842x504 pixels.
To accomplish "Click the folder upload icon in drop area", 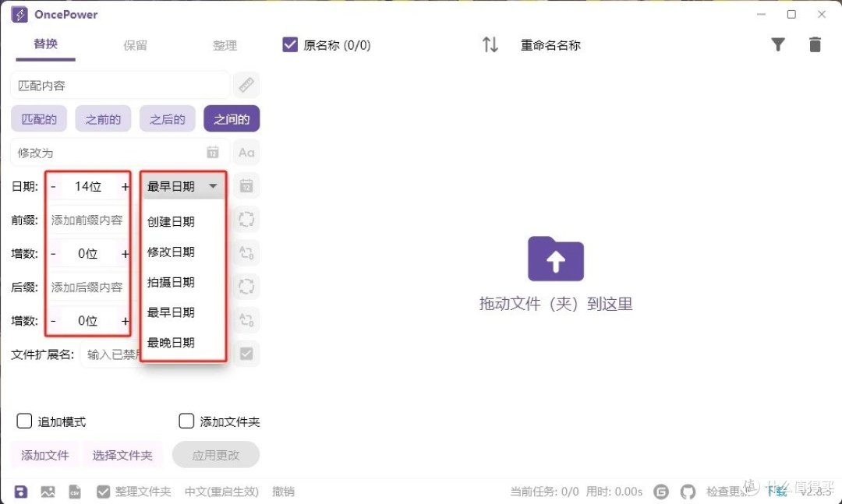I will (555, 259).
